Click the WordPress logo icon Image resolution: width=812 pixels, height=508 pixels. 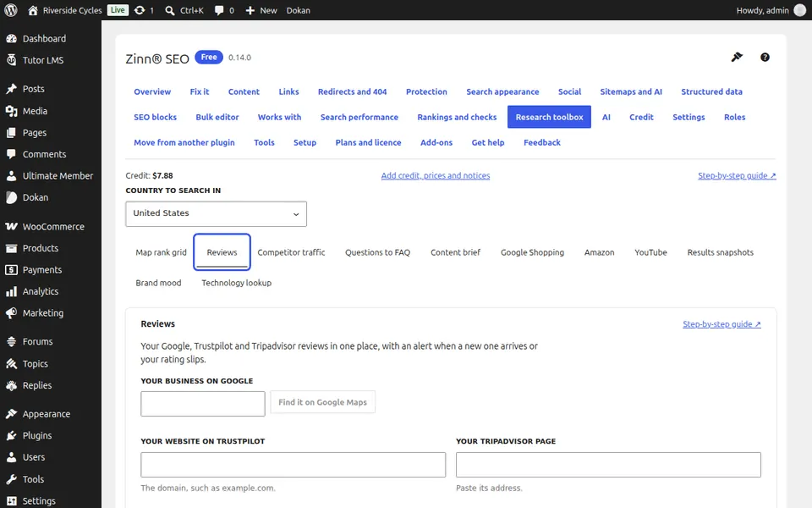pyautogui.click(x=10, y=10)
